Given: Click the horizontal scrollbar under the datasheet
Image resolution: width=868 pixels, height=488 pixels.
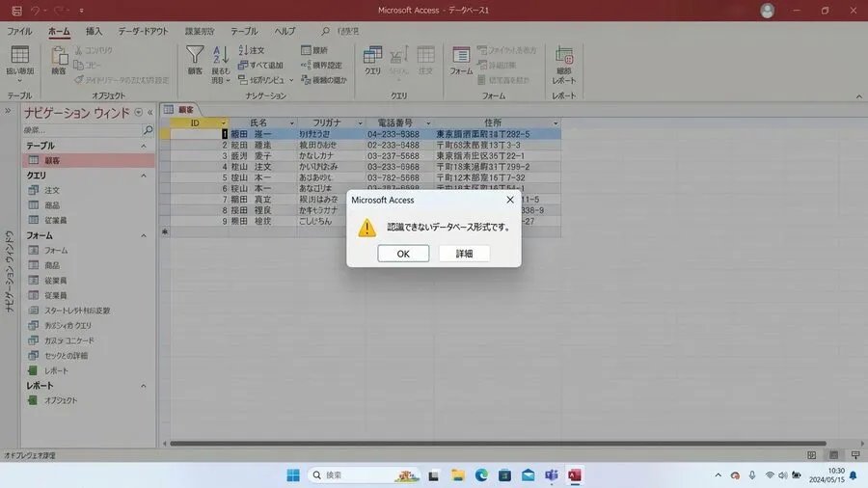Looking at the screenshot, I should tap(498, 444).
